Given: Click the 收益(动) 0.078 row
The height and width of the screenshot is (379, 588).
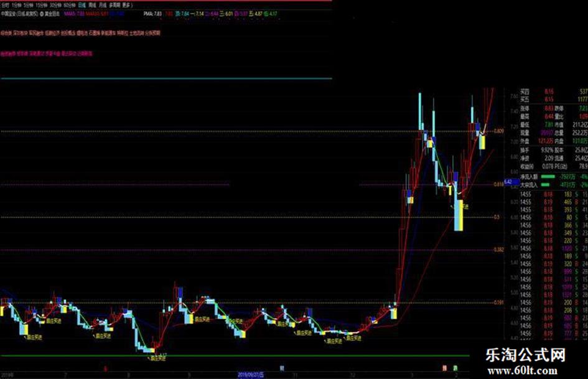Looking at the screenshot, I should (537, 166).
